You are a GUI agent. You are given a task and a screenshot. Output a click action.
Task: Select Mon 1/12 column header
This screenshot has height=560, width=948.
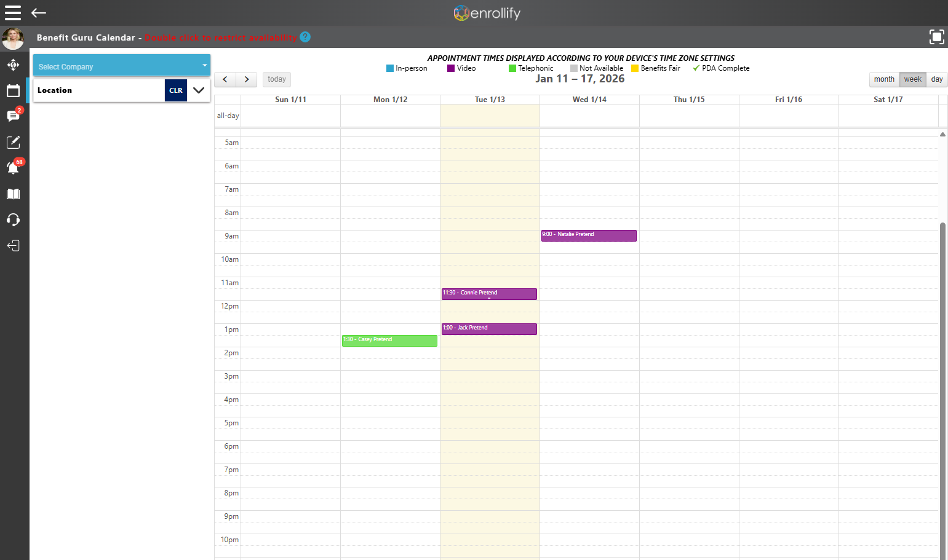[390, 100]
